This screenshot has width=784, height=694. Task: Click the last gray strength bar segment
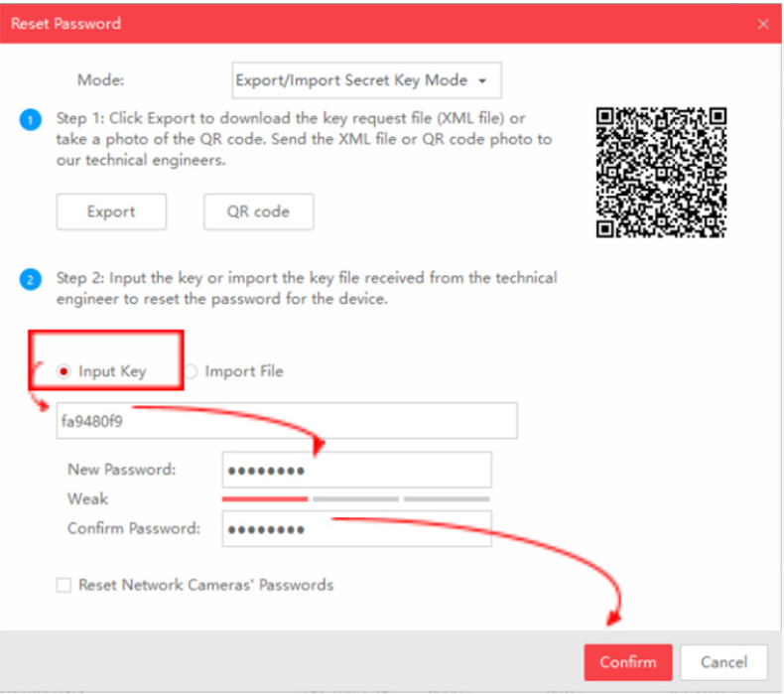[447, 498]
